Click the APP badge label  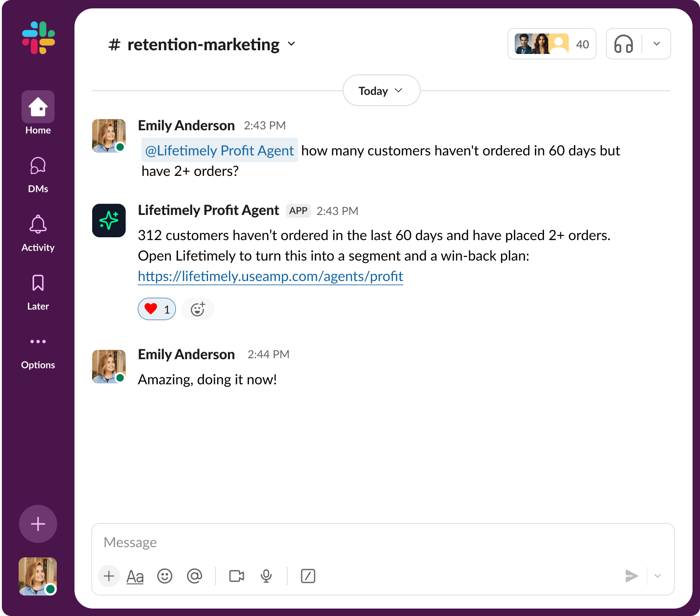pos(298,211)
